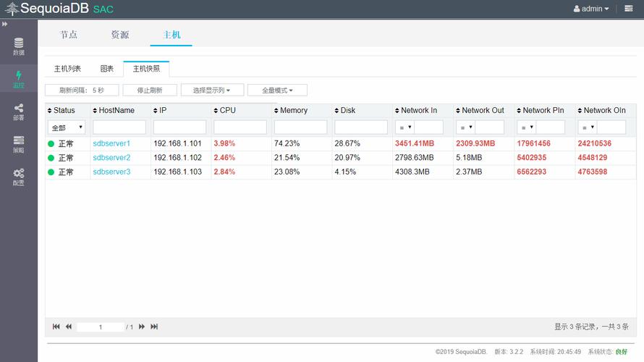Open the 主机列表 host list sub-tab
The height and width of the screenshot is (362, 644).
[x=68, y=69]
